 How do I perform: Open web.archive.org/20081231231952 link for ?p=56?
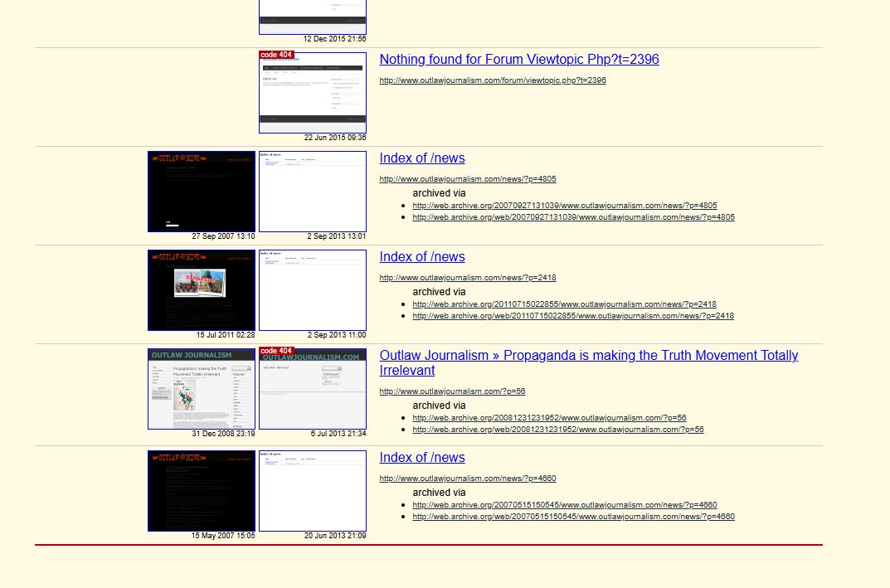549,418
